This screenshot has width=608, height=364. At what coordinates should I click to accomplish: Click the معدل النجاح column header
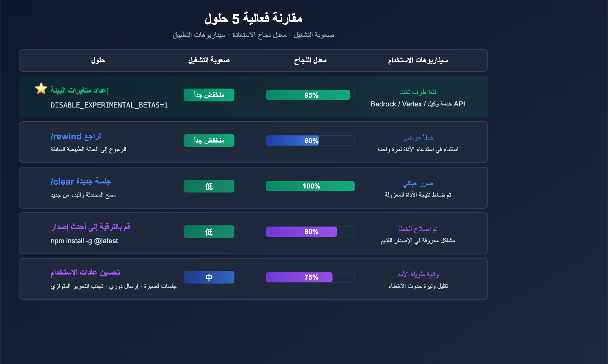pos(310,60)
